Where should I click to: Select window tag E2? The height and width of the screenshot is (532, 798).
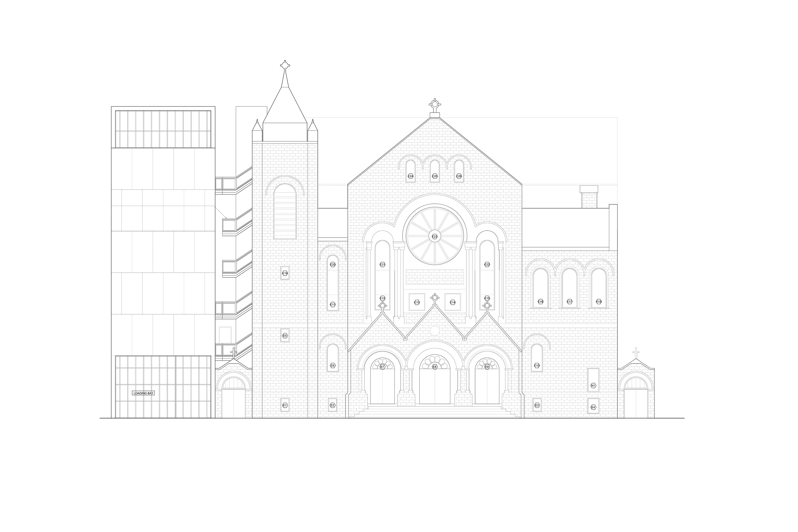pyautogui.click(x=333, y=405)
